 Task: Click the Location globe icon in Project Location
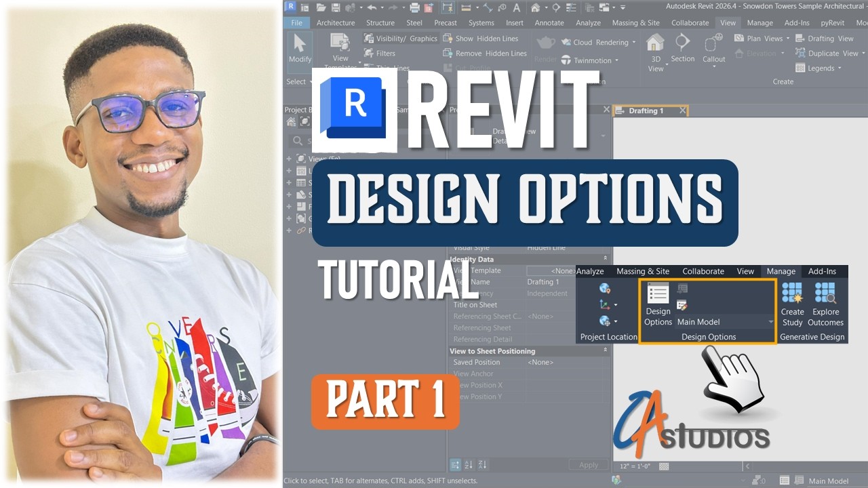pyautogui.click(x=605, y=289)
